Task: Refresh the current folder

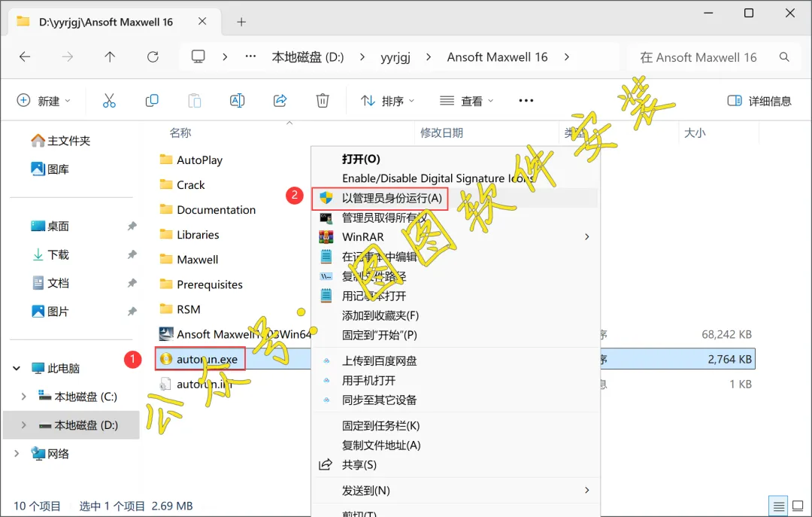Action: (153, 56)
